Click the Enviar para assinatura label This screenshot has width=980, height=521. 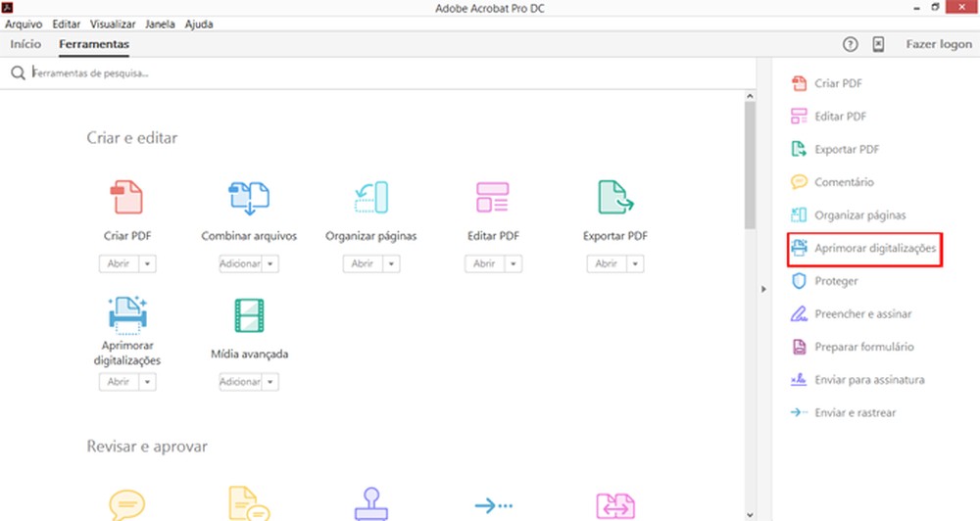pyautogui.click(x=869, y=379)
